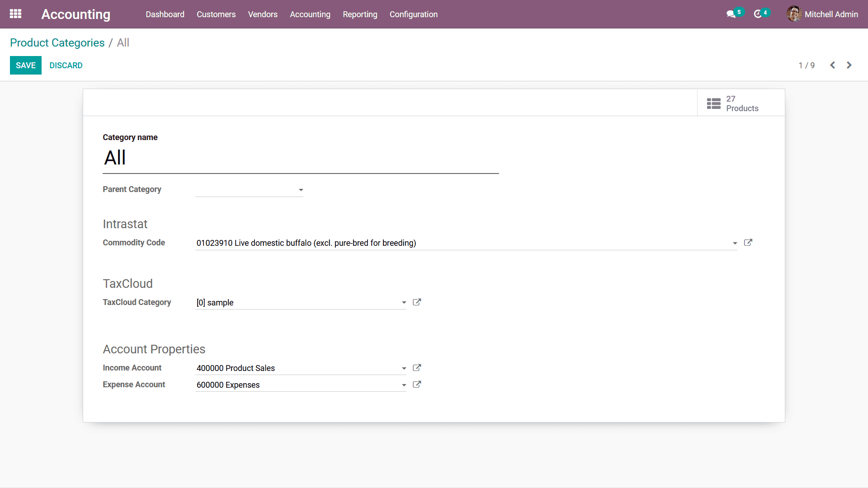
Task: Open Commodity Code external link icon
Action: click(748, 243)
